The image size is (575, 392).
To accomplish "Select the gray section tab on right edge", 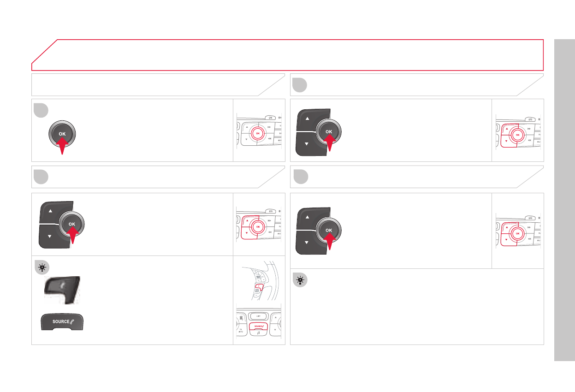I will click(564, 199).
